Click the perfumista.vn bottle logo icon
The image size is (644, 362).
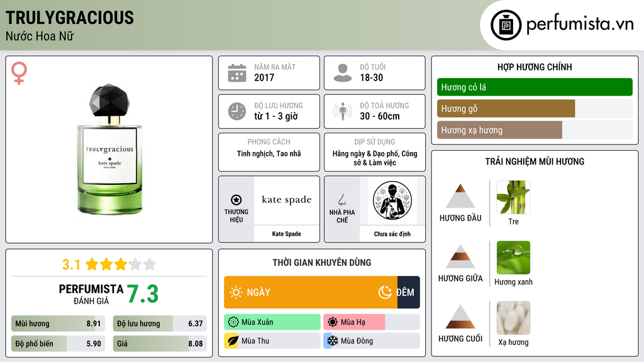[x=506, y=25]
